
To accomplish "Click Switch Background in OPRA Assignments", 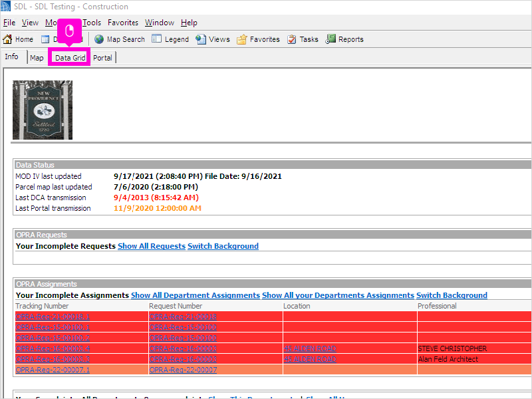I will (x=452, y=295).
